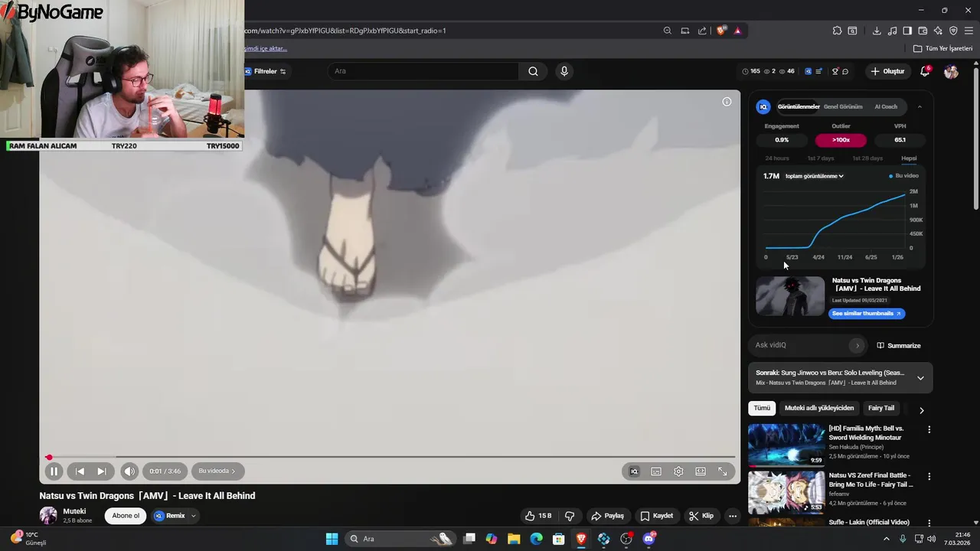
Task: Toggle the 'Bu video' chart legend
Action: pyautogui.click(x=904, y=176)
